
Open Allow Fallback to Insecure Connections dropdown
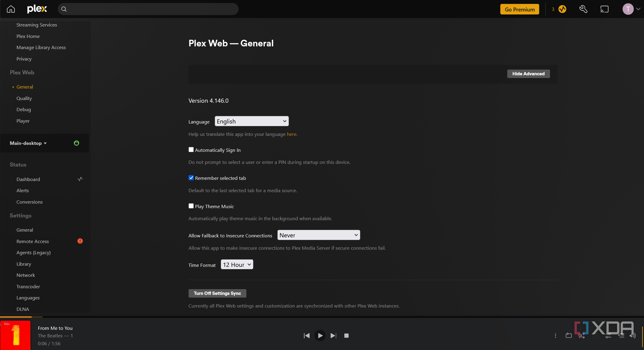pyautogui.click(x=319, y=235)
